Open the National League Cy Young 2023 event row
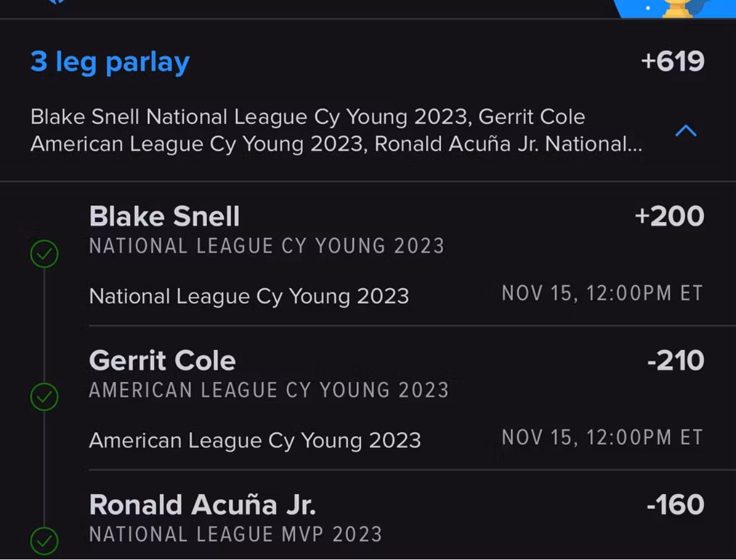 point(249,296)
